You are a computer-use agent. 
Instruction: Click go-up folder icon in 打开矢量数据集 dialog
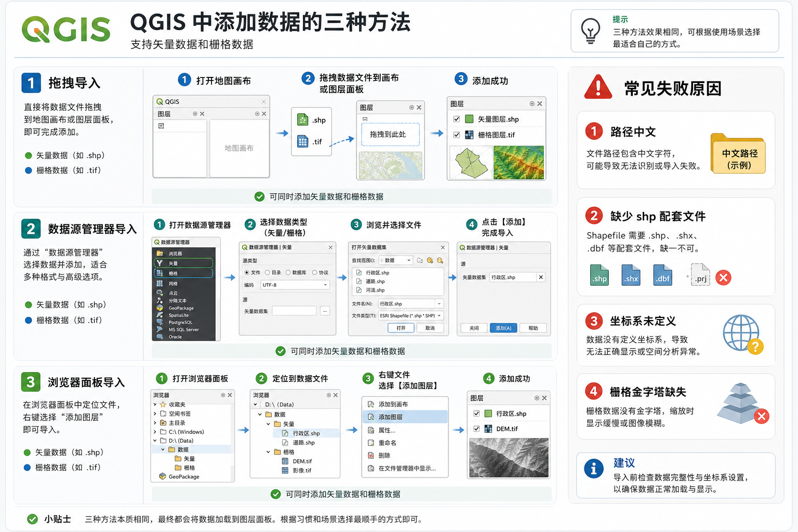tap(420, 260)
